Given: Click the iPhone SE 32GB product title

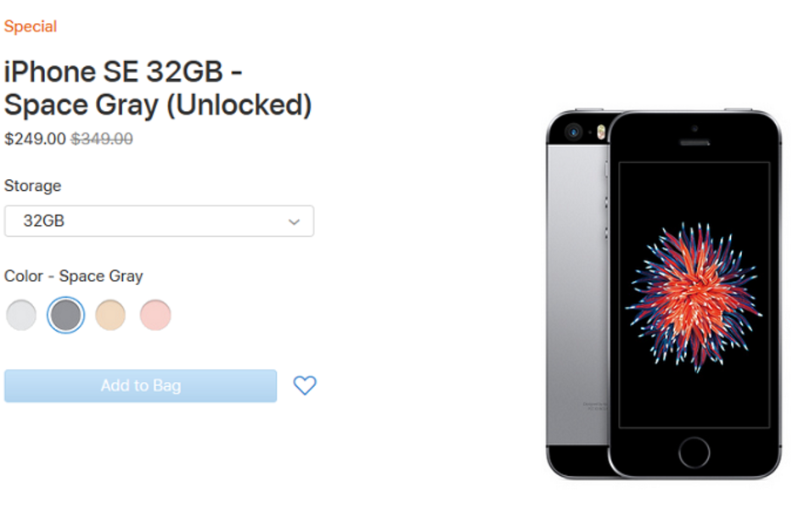Looking at the screenshot, I should (157, 88).
